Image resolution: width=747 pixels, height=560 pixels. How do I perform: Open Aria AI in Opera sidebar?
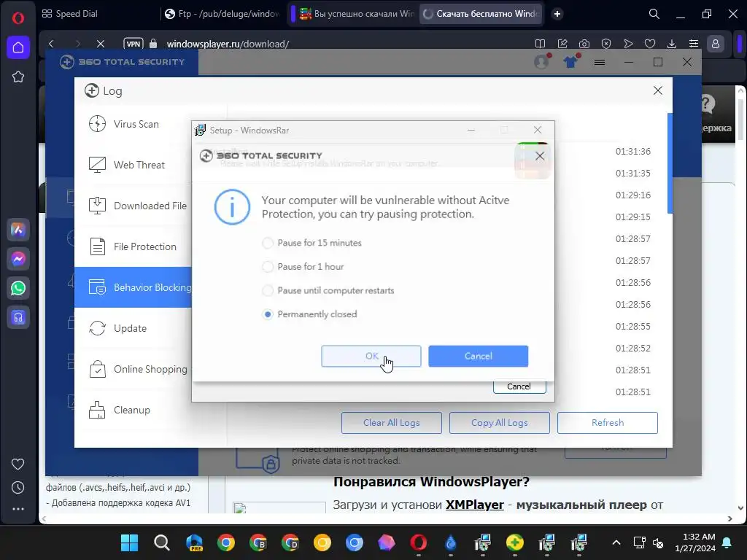point(18,230)
